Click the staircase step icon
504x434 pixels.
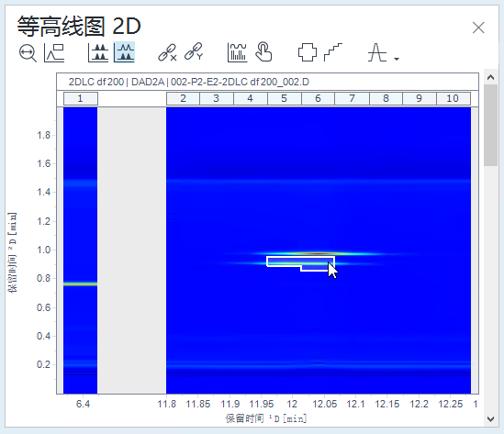[x=333, y=52]
